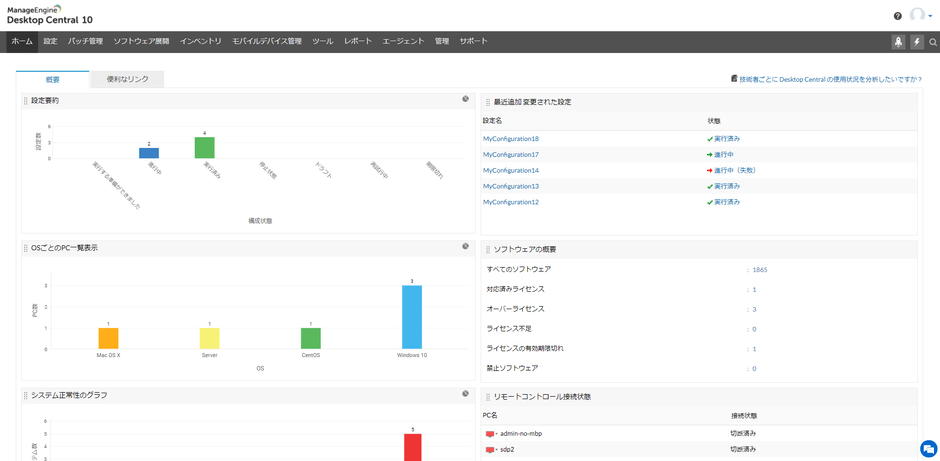Open the chat bubble support icon
This screenshot has height=461, width=940.
tap(928, 449)
